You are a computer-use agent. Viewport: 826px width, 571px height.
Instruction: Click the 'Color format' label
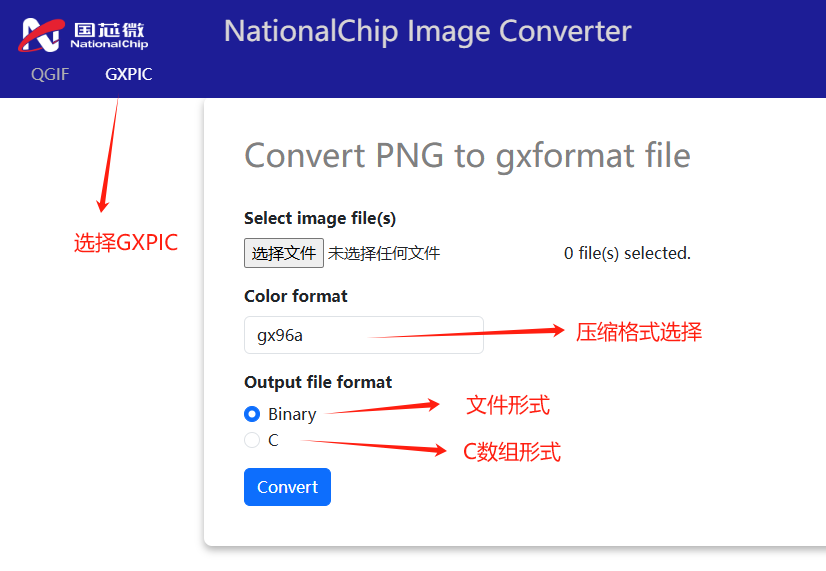(x=296, y=296)
